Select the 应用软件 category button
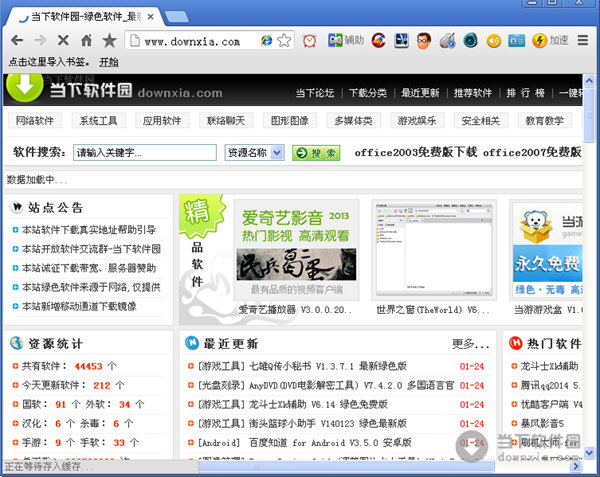600x477 pixels. pyautogui.click(x=162, y=121)
